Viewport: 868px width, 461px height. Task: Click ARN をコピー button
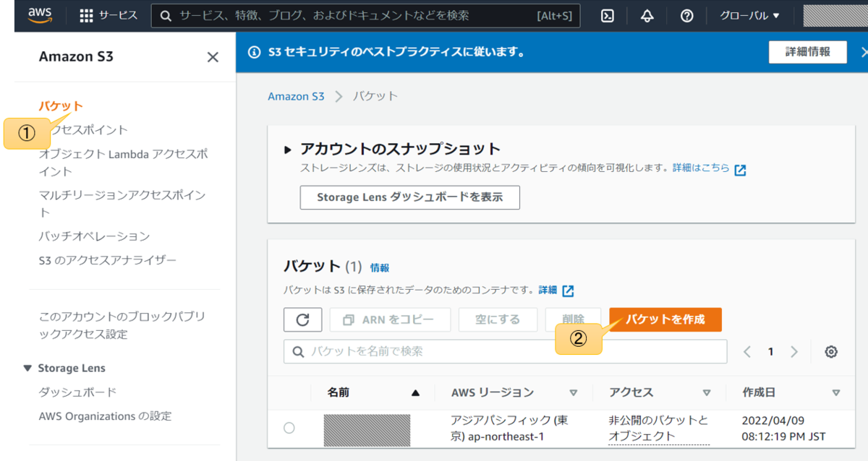tap(390, 319)
